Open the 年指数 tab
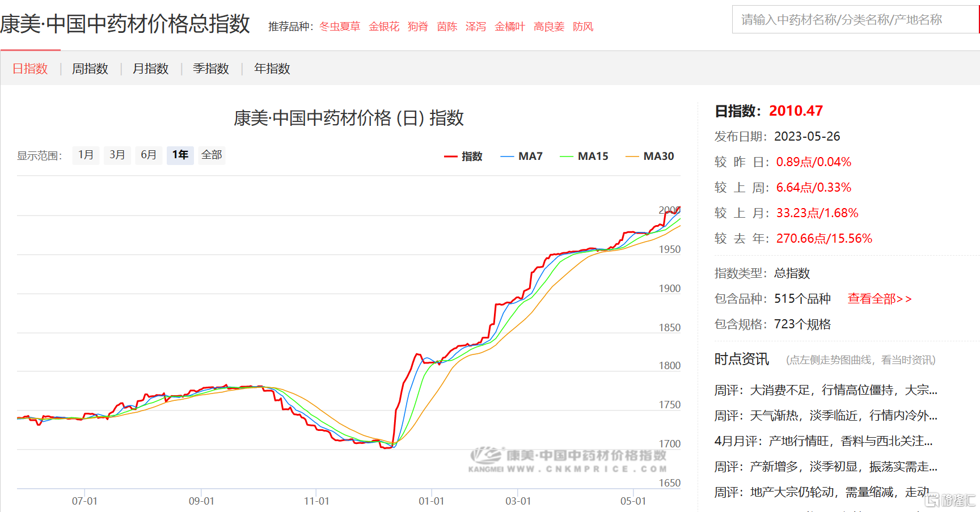 tap(272, 69)
